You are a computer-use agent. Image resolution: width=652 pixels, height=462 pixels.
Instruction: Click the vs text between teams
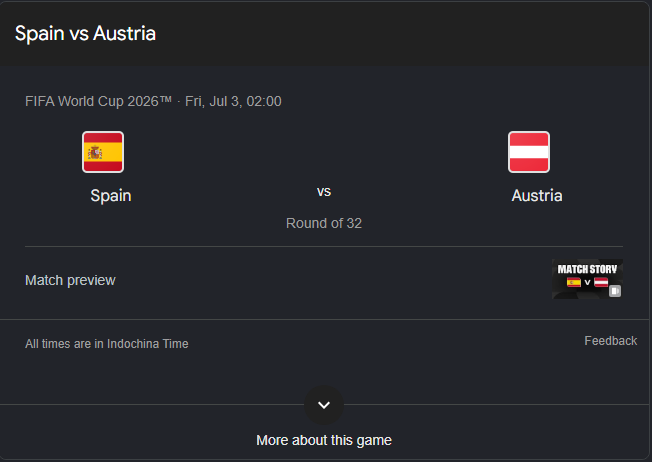pyautogui.click(x=324, y=192)
